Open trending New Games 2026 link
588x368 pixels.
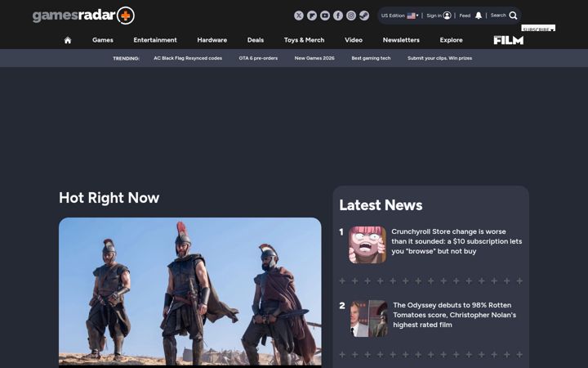coord(314,58)
